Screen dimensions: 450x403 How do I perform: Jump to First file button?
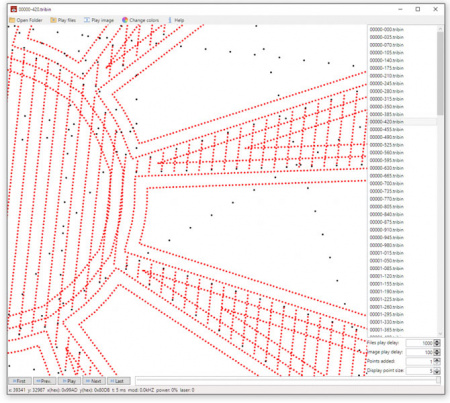(20, 381)
